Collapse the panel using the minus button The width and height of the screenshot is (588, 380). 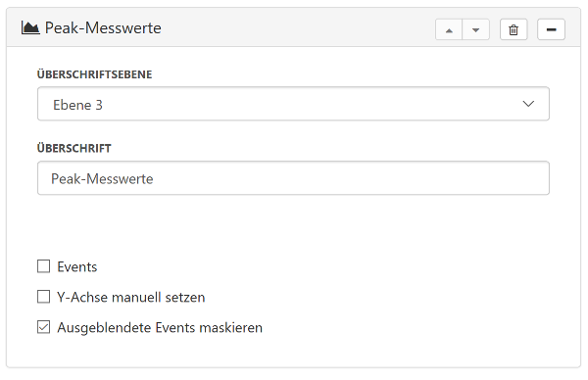pos(551,29)
